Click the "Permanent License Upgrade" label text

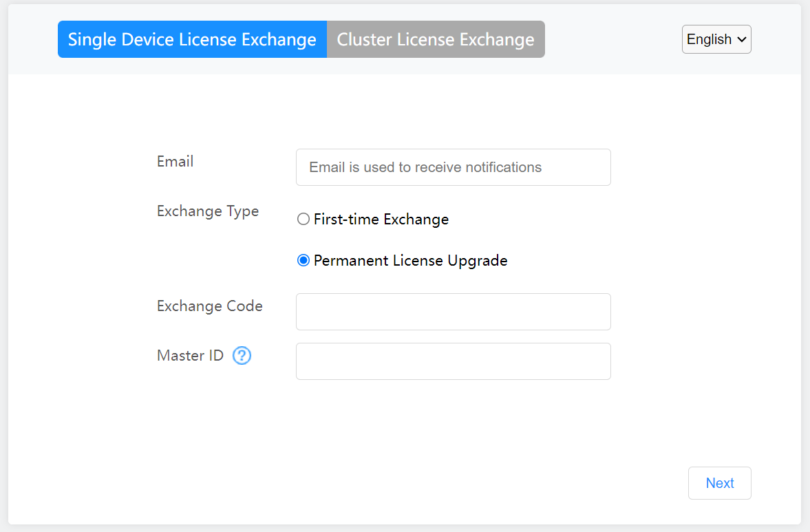click(410, 261)
